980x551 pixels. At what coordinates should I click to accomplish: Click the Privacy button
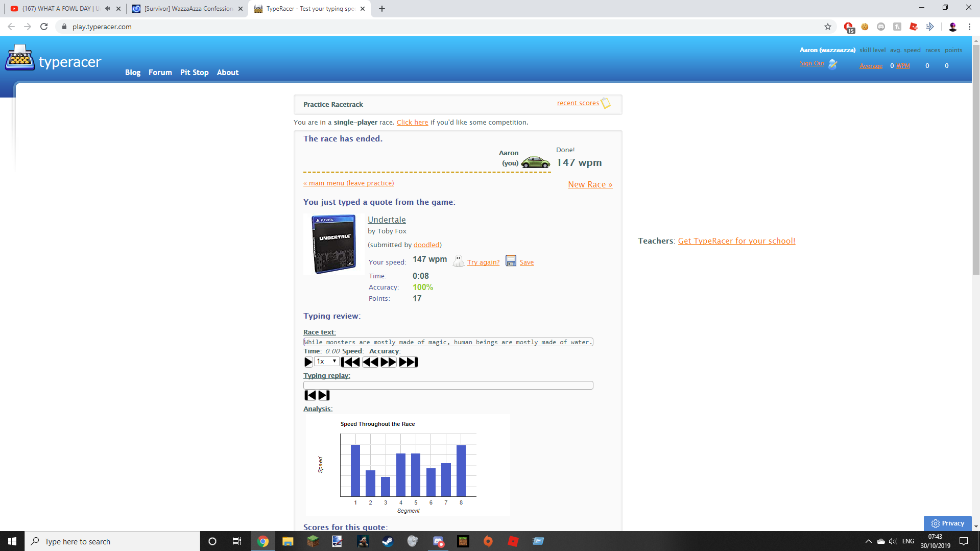pyautogui.click(x=948, y=523)
